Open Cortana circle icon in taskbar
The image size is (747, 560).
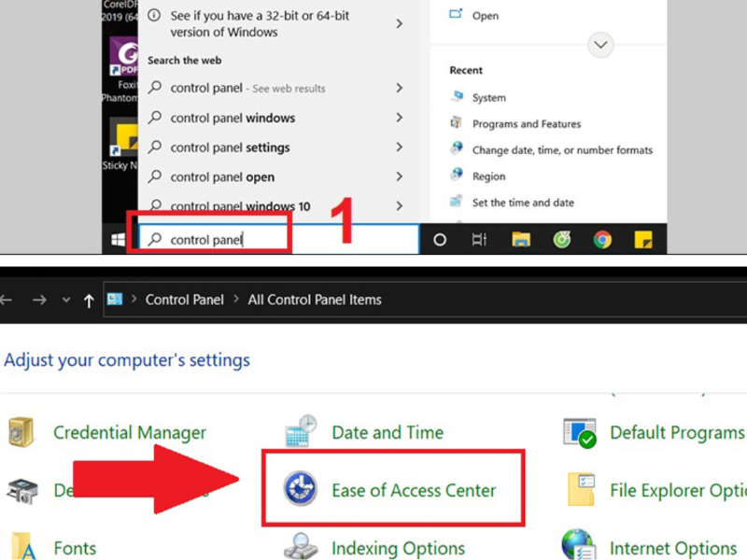click(440, 240)
